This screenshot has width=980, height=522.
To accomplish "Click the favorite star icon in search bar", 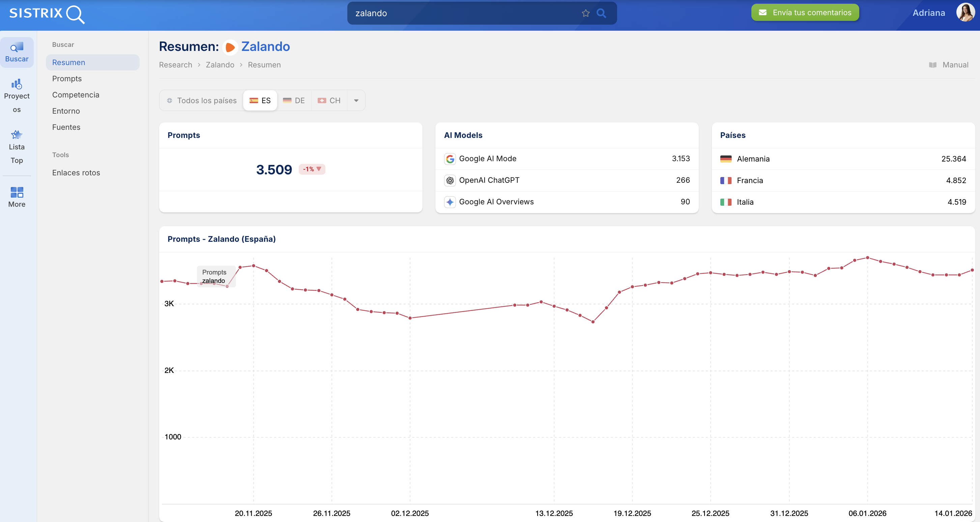I will click(585, 13).
